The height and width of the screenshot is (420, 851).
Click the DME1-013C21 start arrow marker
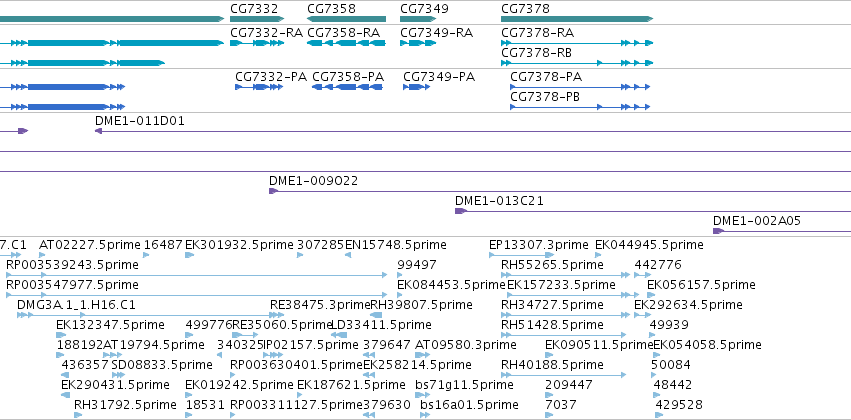[460, 211]
